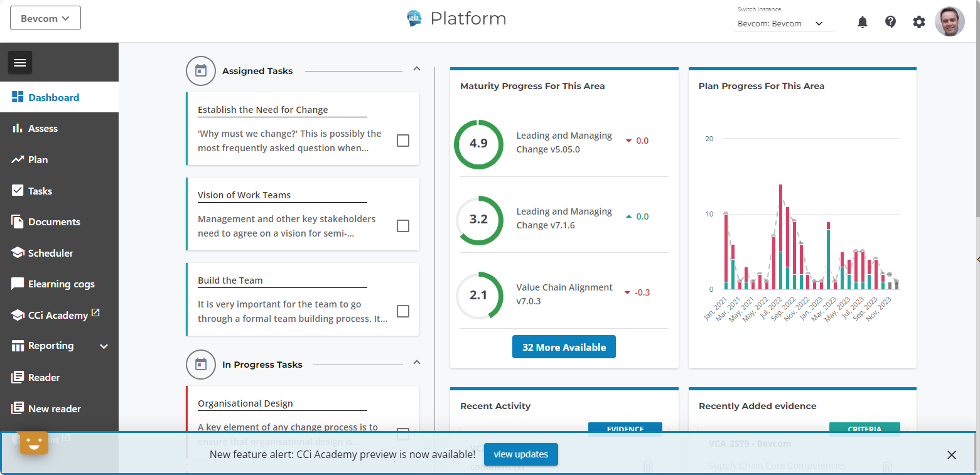This screenshot has height=475, width=980.
Task: Open the Bevcom organisation dropdown
Action: (45, 18)
